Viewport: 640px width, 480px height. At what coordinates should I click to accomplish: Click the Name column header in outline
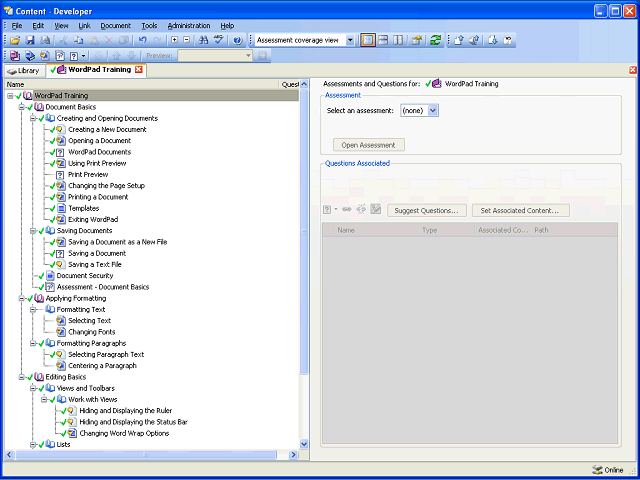tap(141, 84)
